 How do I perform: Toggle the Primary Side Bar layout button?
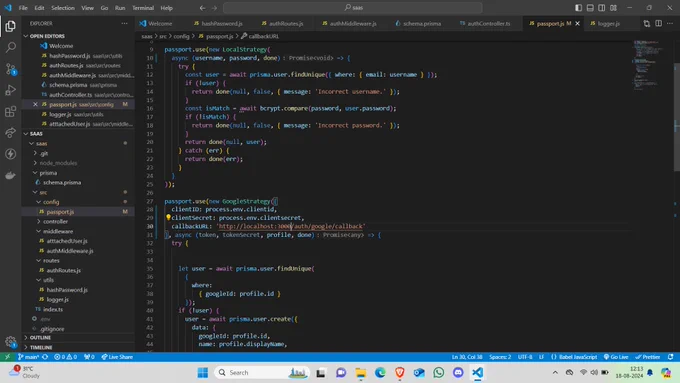(x=579, y=8)
